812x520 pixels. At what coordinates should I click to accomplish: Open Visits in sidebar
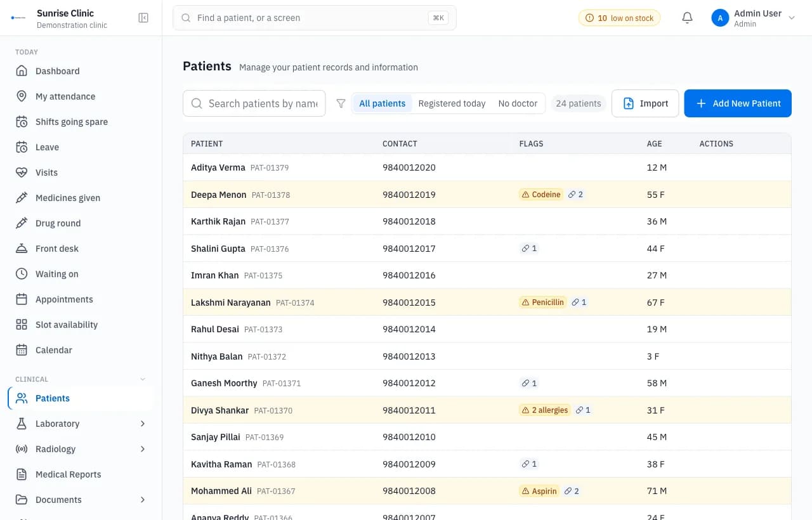[x=81, y=172]
